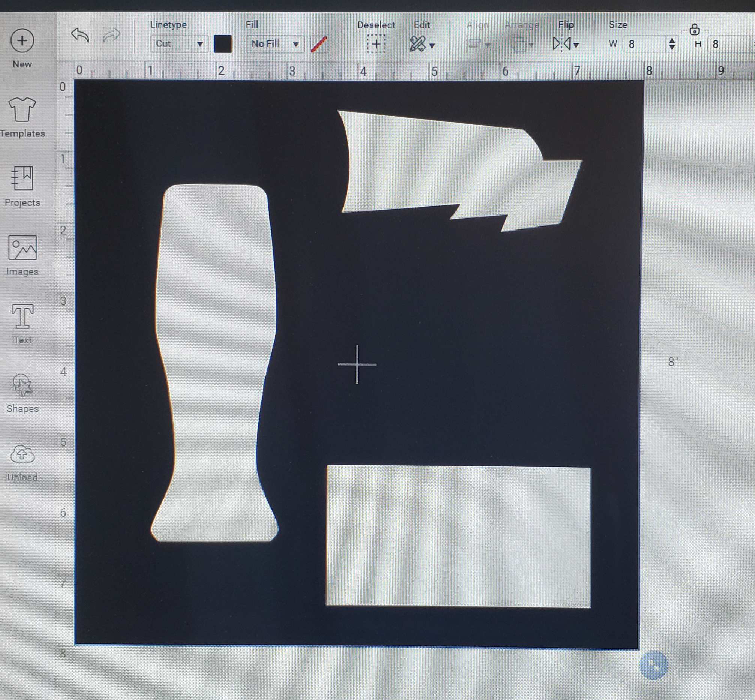Click the fill color swatch with red slash
The height and width of the screenshot is (700, 755).
(318, 44)
